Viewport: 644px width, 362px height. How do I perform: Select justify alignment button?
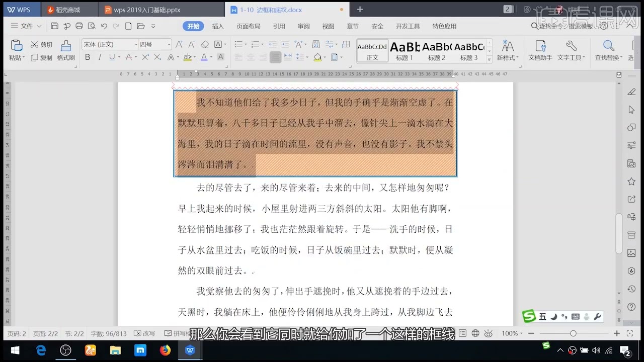pyautogui.click(x=275, y=57)
